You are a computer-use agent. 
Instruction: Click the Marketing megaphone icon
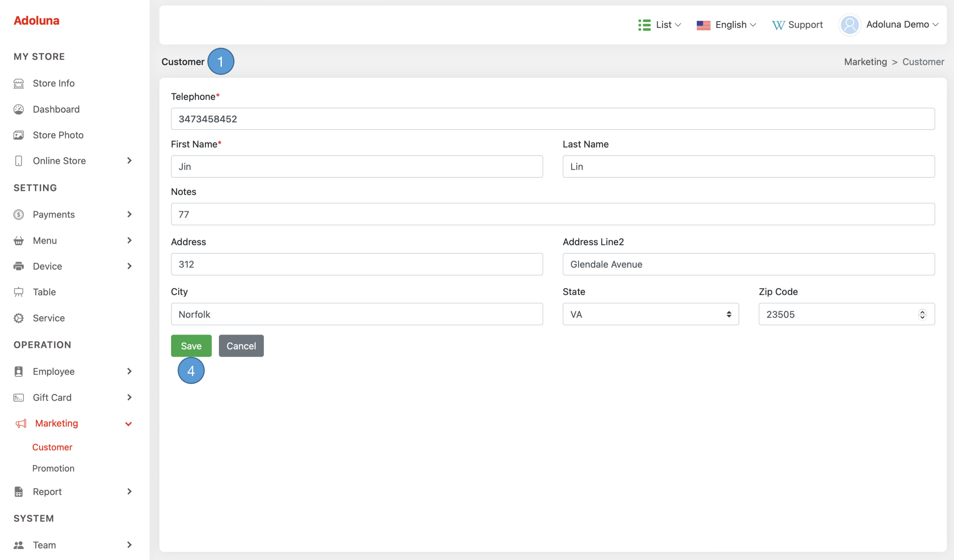tap(21, 423)
